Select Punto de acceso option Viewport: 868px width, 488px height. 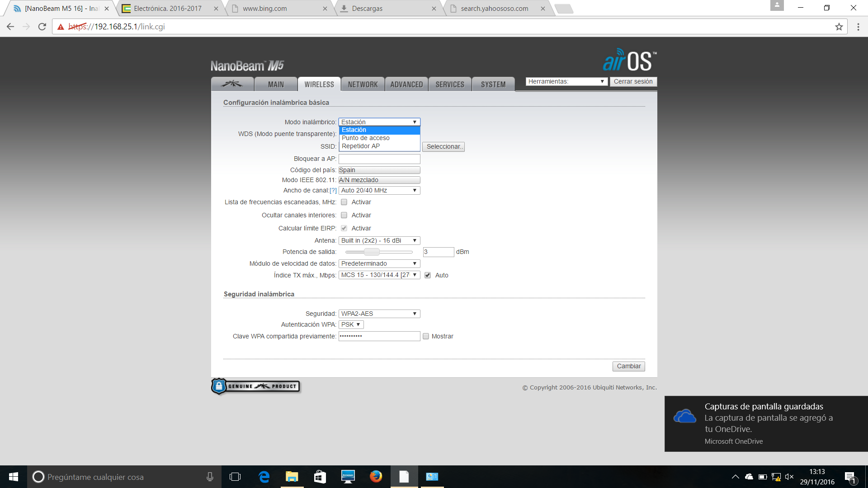[x=379, y=138]
